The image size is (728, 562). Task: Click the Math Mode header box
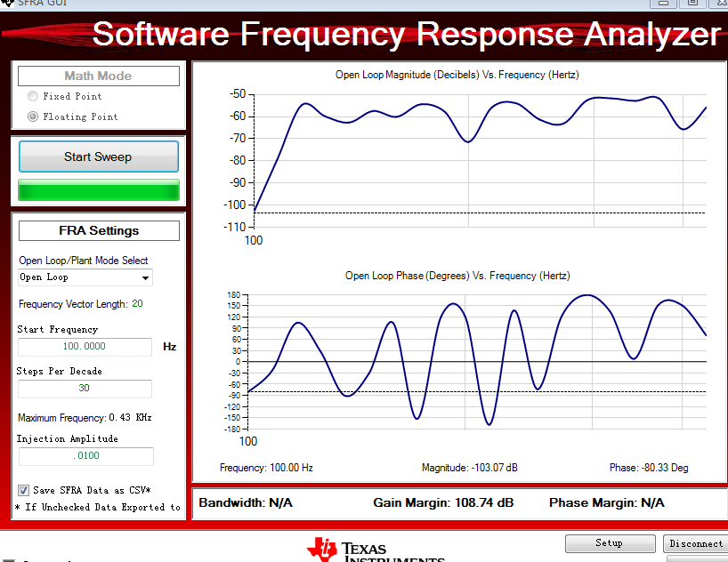(99, 76)
